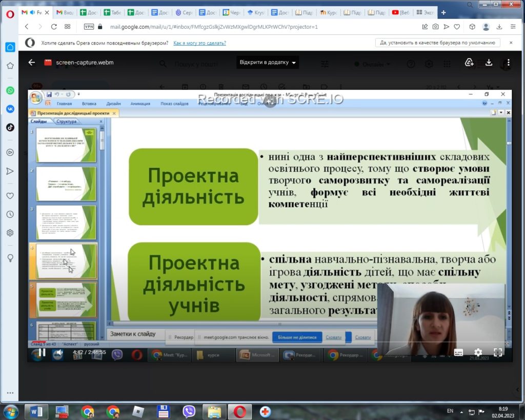Viewport: 525px width, 420px height.
Task: Mute the video sound
Action: click(59, 352)
